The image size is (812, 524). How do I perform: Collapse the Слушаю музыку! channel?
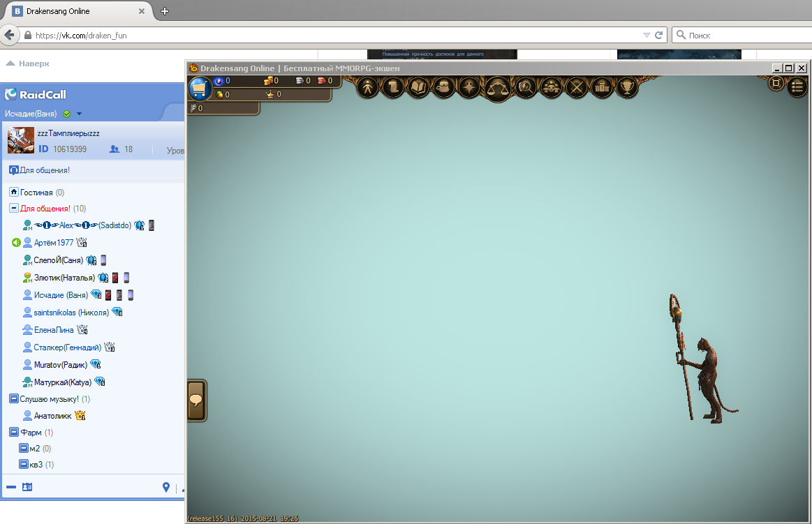(14, 399)
